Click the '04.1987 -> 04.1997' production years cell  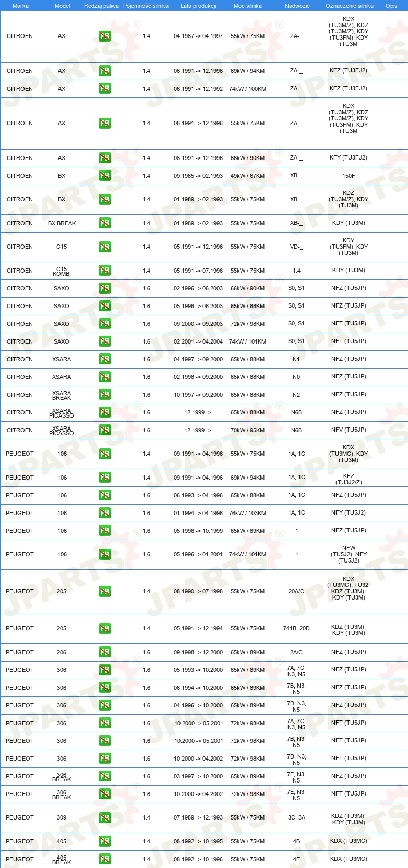(198, 36)
